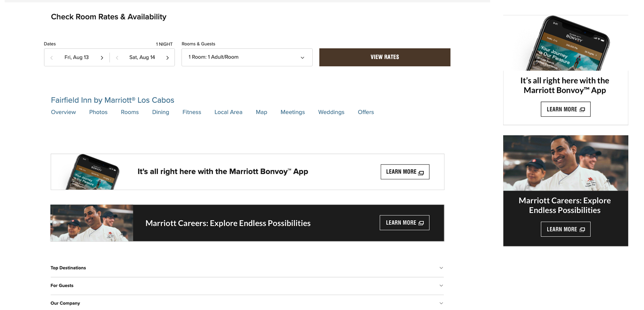Open Fairfield Inn by Marriott Los Cabos link
This screenshot has width=644, height=310.
coord(112,100)
